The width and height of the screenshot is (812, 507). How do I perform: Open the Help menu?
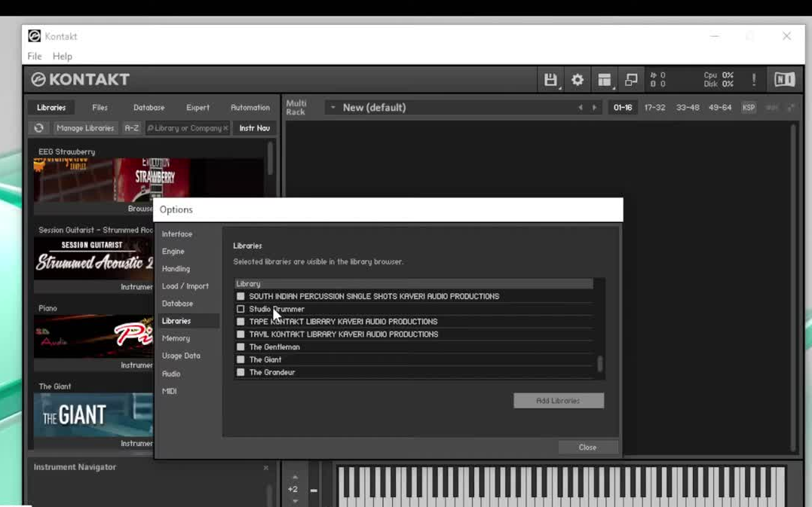click(x=62, y=56)
